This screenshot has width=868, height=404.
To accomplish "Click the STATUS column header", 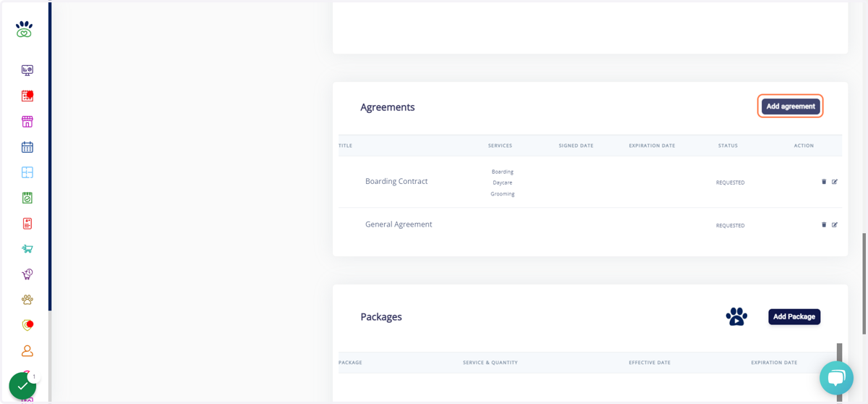I will click(x=728, y=146).
